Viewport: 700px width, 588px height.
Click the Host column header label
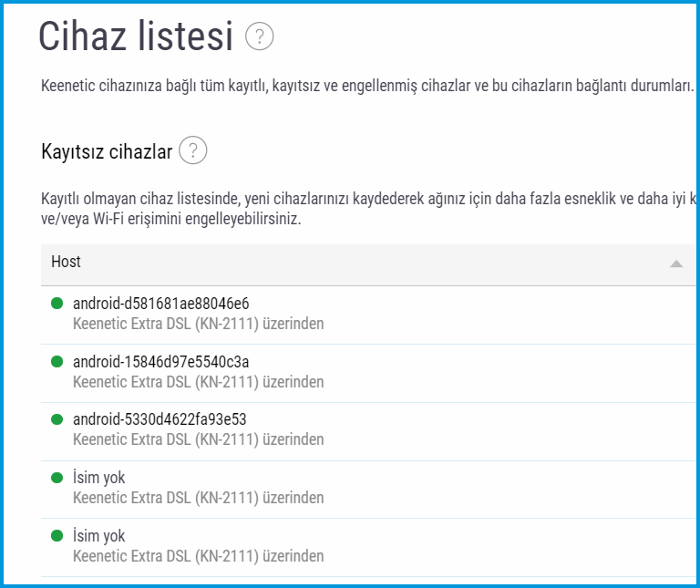pyautogui.click(x=66, y=263)
